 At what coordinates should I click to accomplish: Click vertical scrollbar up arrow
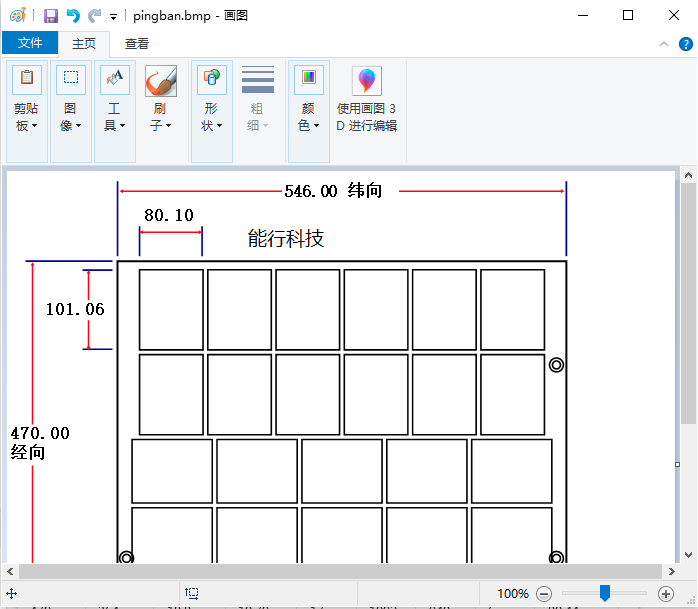(x=688, y=175)
